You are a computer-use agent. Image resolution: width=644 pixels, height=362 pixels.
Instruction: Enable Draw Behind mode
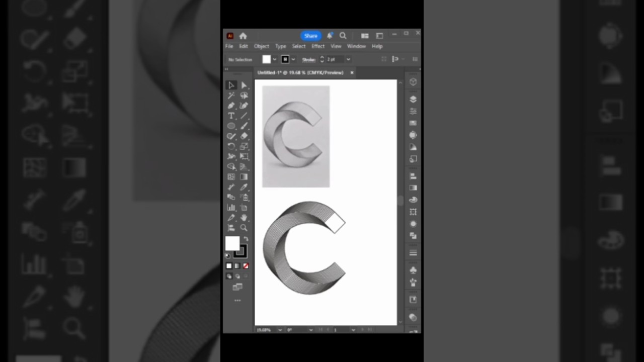click(x=237, y=276)
